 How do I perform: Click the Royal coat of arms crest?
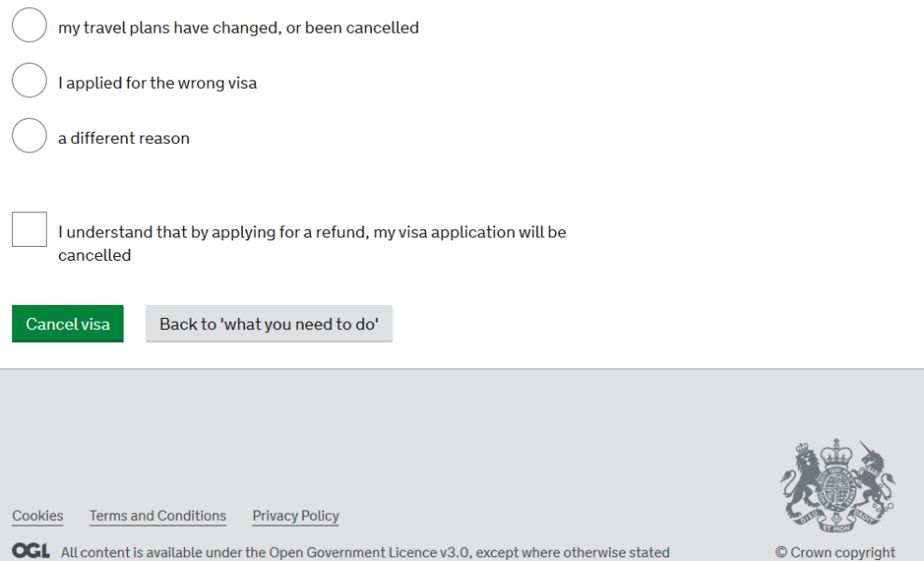(837, 485)
